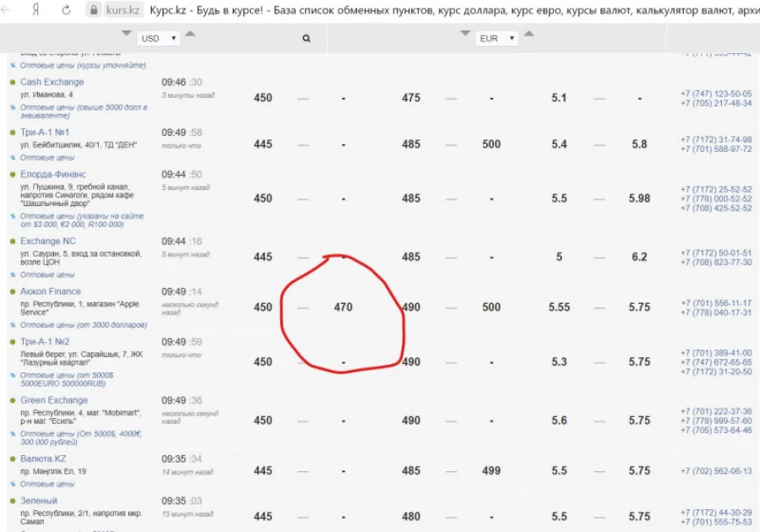Sort by the down triangle left of EUR
Screen dimensions: 760x532
465,34
